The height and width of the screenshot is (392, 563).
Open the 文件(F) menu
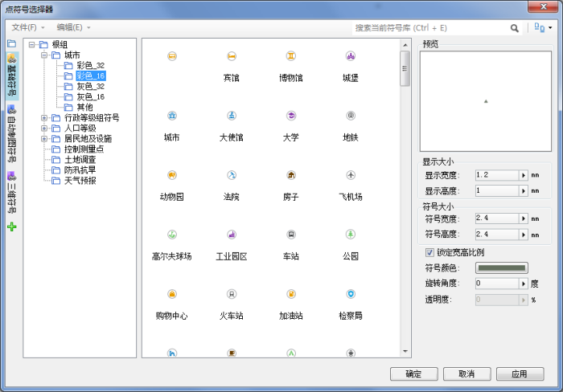tap(28, 27)
